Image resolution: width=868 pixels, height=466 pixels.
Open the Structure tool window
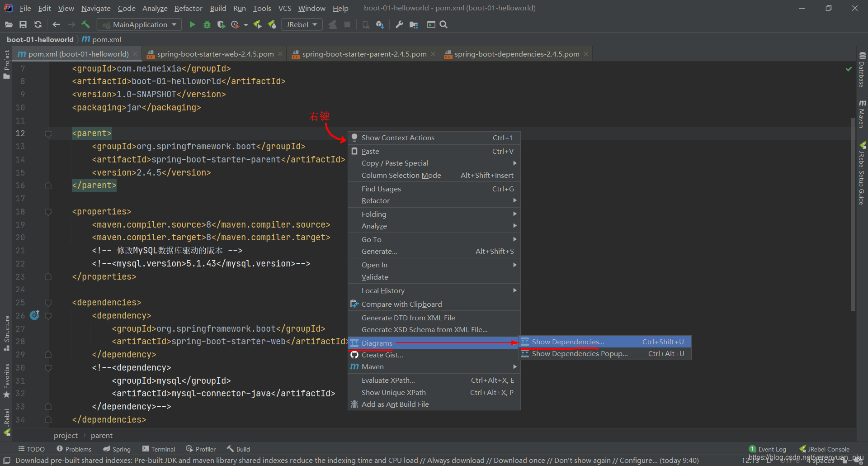click(x=6, y=333)
